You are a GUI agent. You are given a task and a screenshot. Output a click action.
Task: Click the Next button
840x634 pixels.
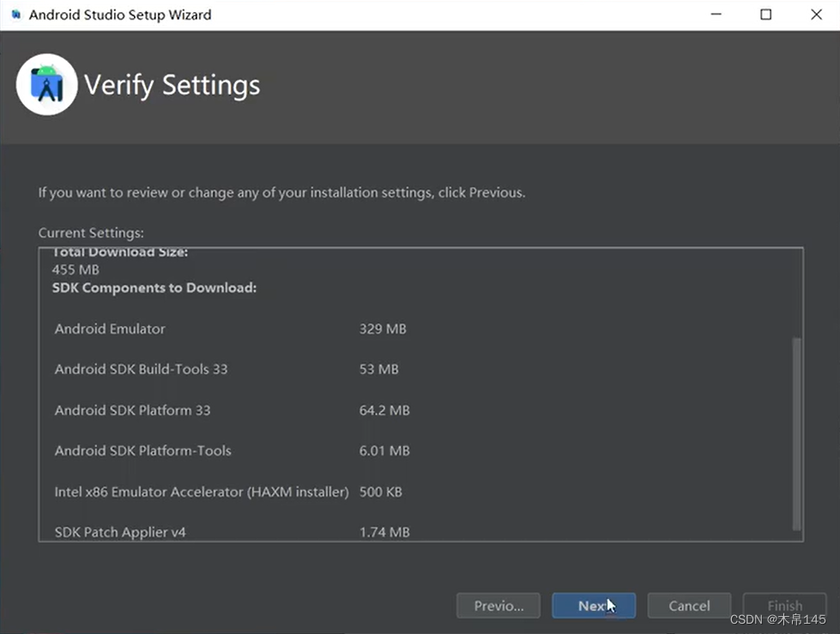[594, 605]
